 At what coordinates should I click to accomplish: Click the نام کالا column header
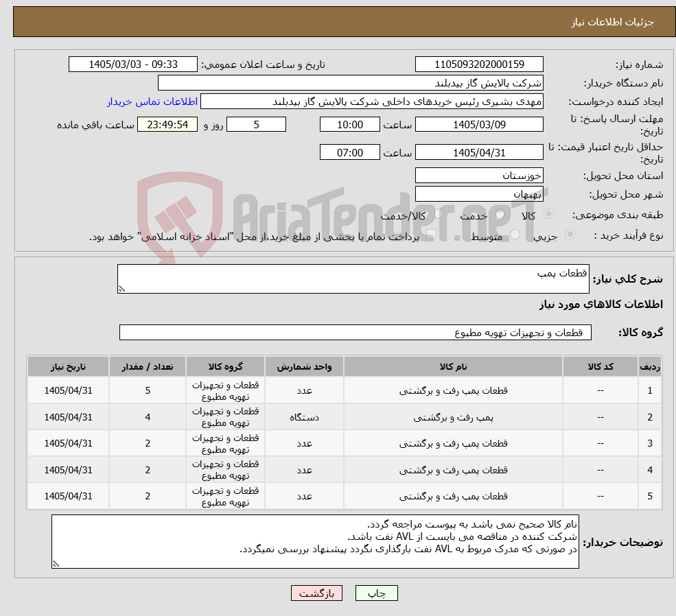click(453, 366)
